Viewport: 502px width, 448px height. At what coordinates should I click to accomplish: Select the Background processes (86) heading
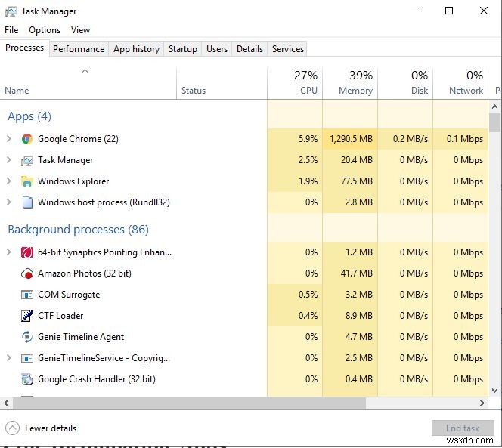click(x=78, y=230)
